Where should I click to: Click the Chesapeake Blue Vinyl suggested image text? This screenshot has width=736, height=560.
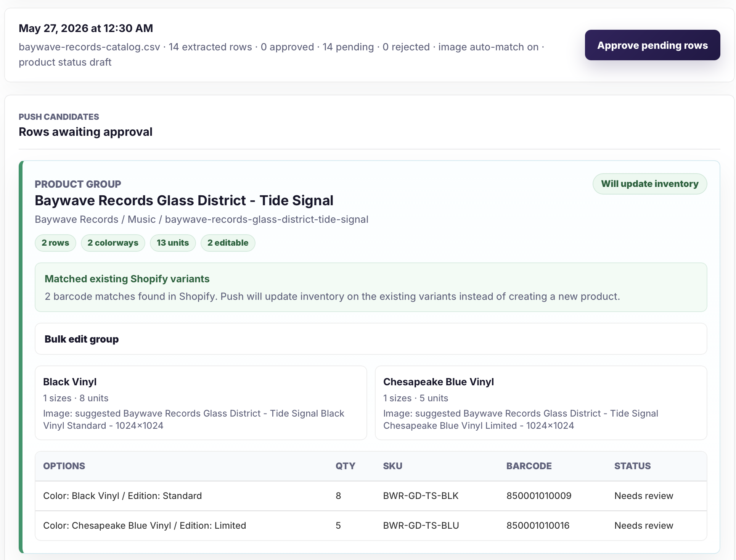coord(521,420)
